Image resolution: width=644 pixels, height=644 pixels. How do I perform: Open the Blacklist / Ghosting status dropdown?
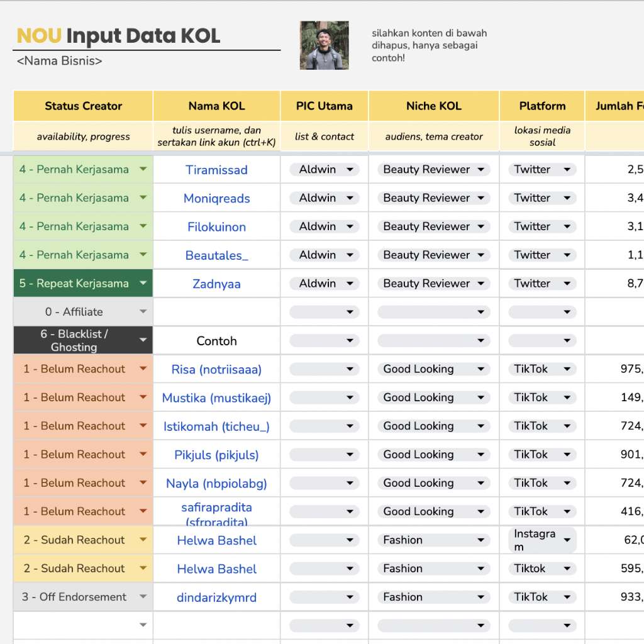click(x=143, y=340)
